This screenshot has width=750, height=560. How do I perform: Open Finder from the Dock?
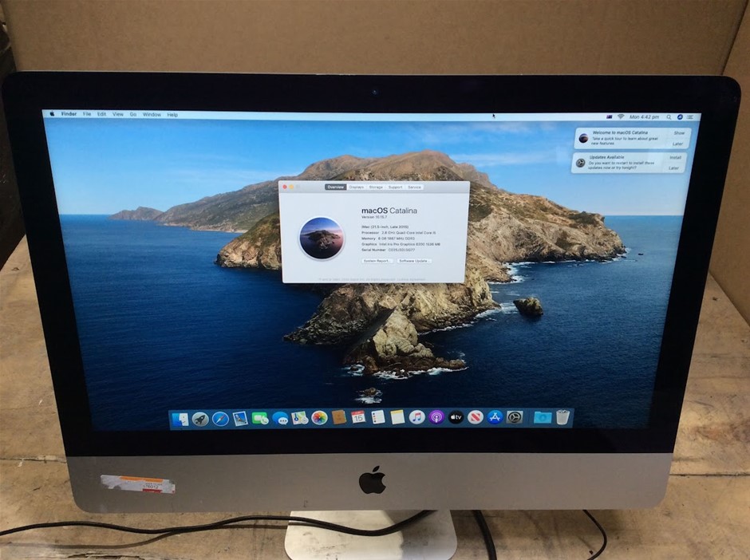180,420
